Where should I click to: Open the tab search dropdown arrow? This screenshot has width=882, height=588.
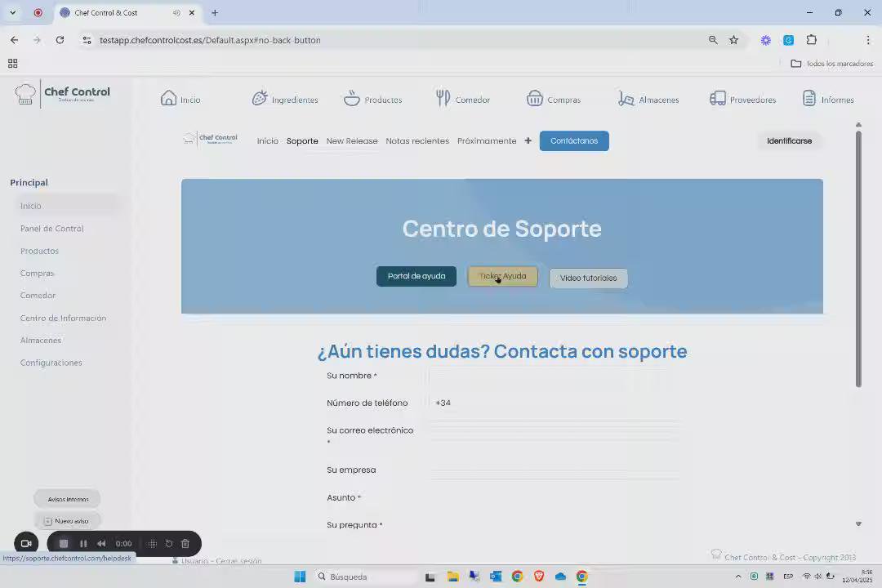tap(12, 12)
